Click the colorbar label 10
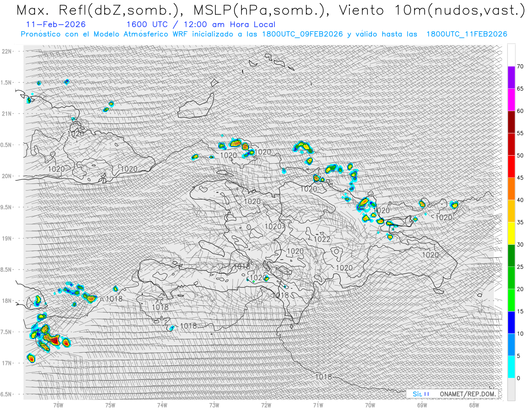This screenshot has height=411, width=532. pos(520,333)
